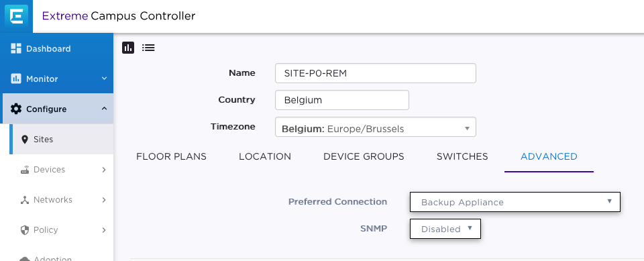
Task: Click the Devices router icon
Action: tap(25, 170)
